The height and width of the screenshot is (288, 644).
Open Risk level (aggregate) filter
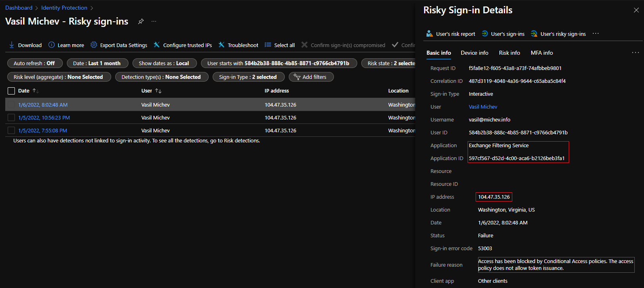coord(58,77)
